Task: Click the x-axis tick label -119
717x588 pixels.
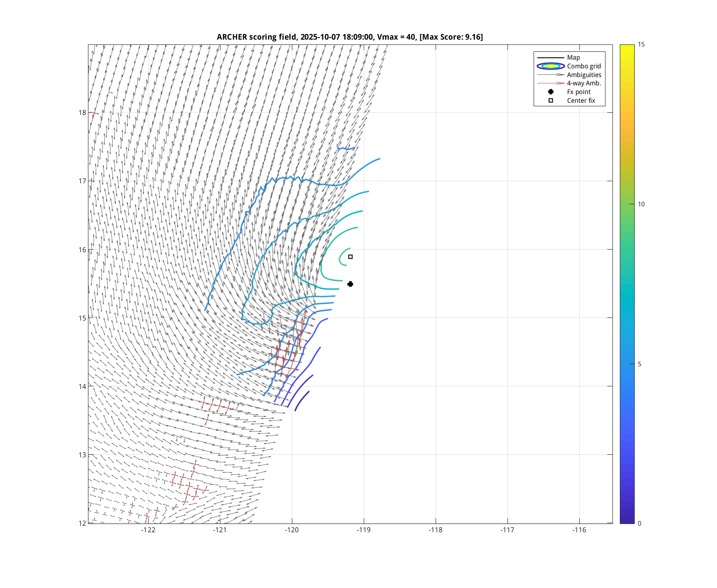Action: pos(363,530)
